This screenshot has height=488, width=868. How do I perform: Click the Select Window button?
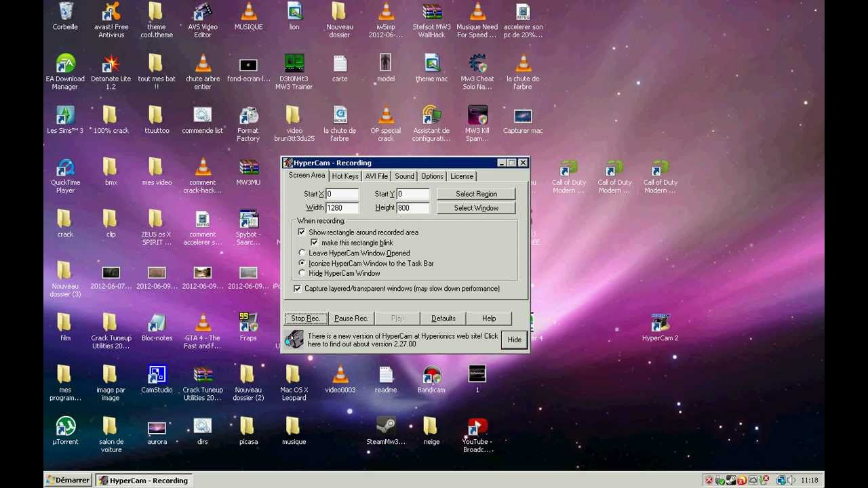(x=476, y=208)
